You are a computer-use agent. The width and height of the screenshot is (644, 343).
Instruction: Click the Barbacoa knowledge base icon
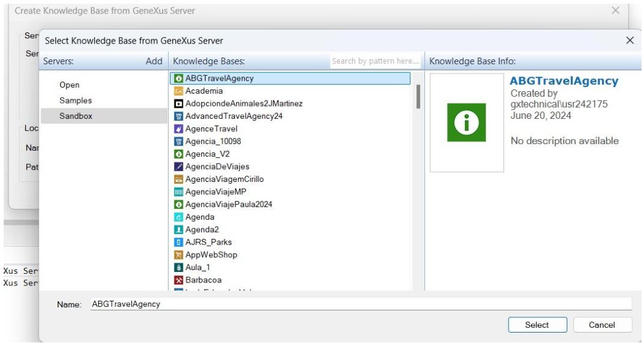[179, 280]
